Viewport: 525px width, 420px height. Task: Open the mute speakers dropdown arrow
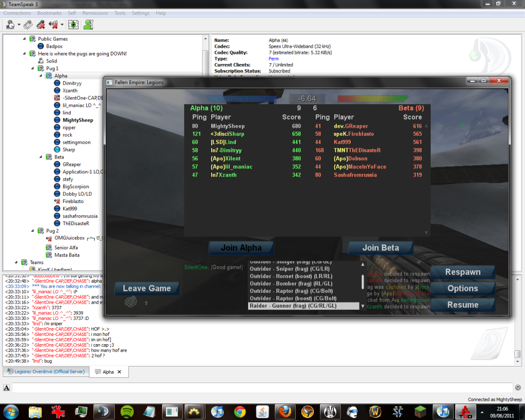62,25
